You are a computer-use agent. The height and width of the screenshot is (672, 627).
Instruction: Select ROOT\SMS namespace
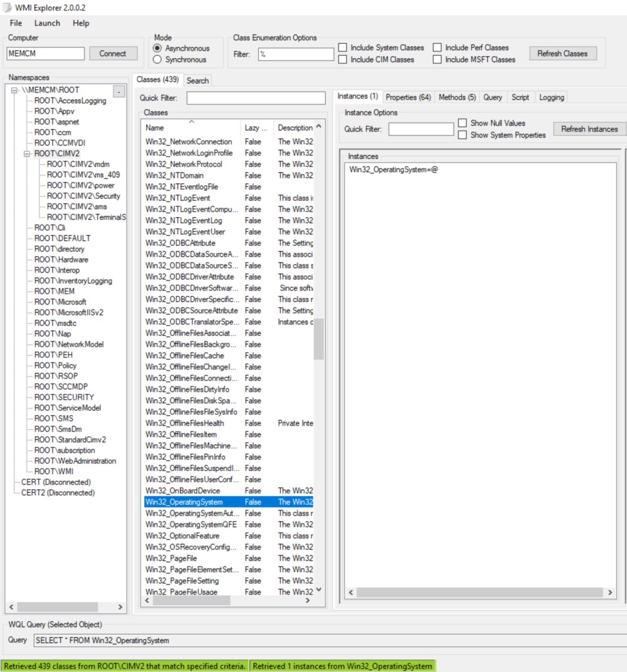(54, 419)
